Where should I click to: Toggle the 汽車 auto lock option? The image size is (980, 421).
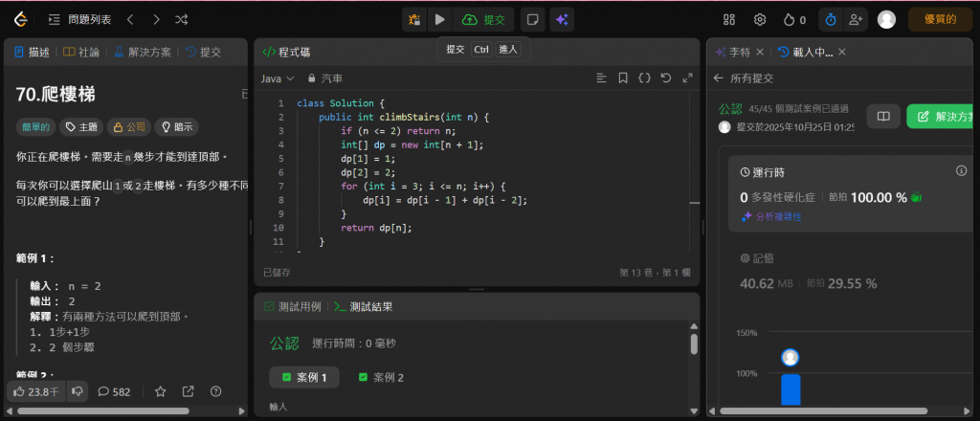tap(325, 78)
